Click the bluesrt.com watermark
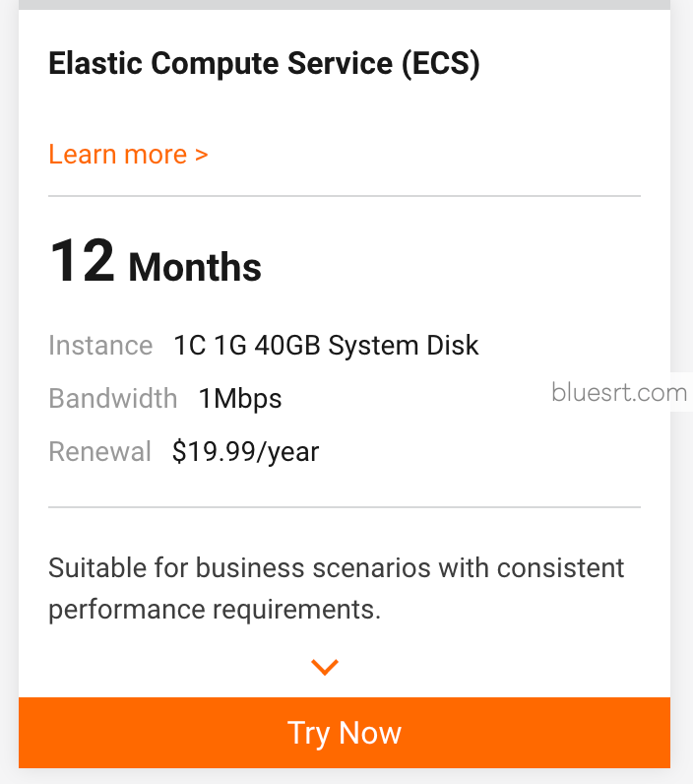 [x=619, y=393]
